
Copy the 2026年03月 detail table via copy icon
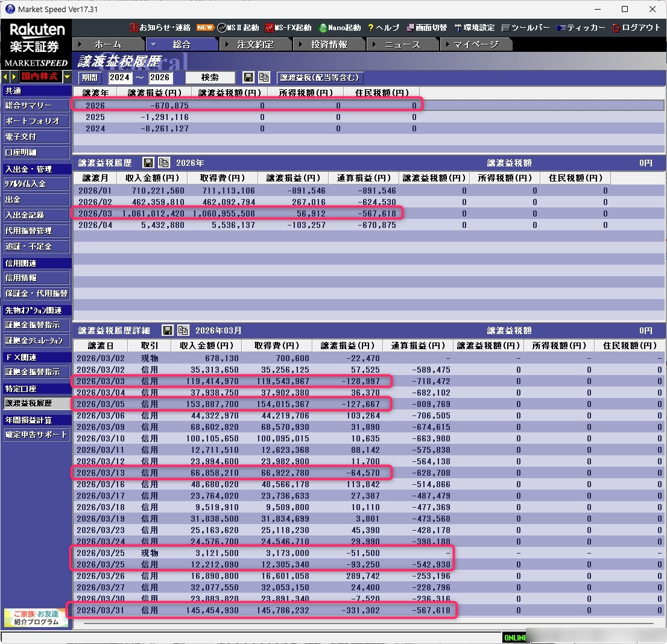[x=183, y=330]
